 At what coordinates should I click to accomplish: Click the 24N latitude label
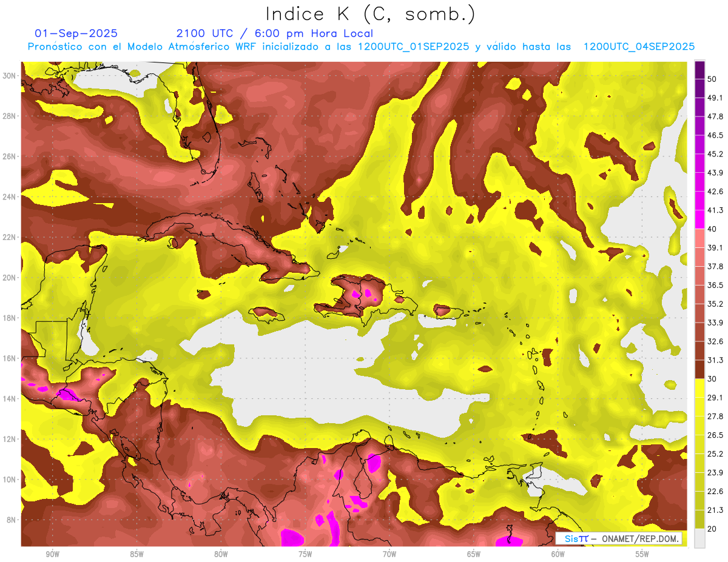click(x=10, y=197)
